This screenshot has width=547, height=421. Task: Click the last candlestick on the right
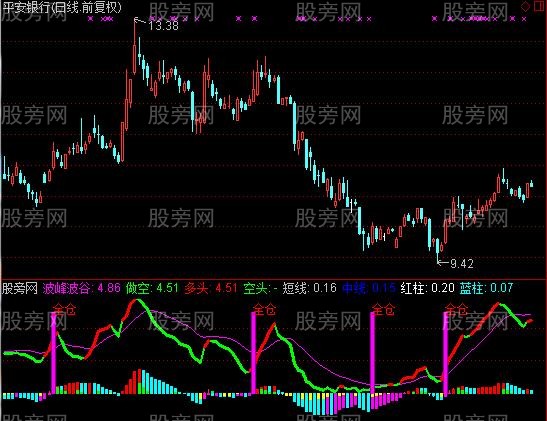532,183
